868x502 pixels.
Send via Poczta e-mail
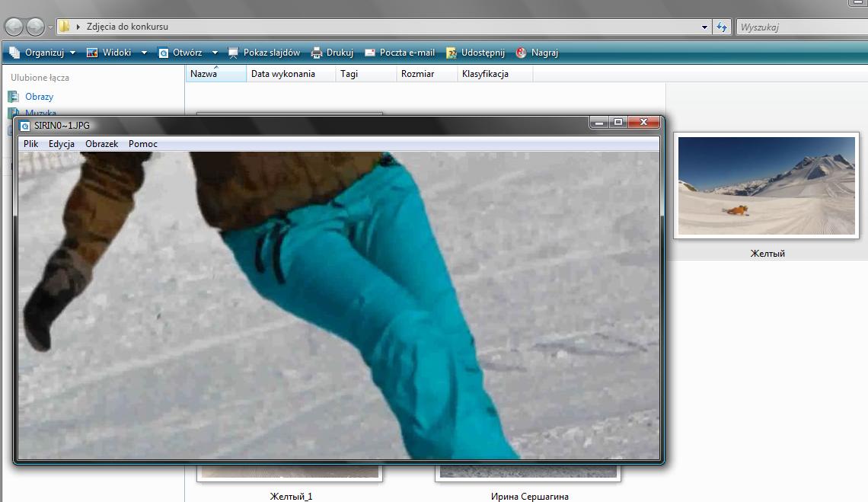400,53
